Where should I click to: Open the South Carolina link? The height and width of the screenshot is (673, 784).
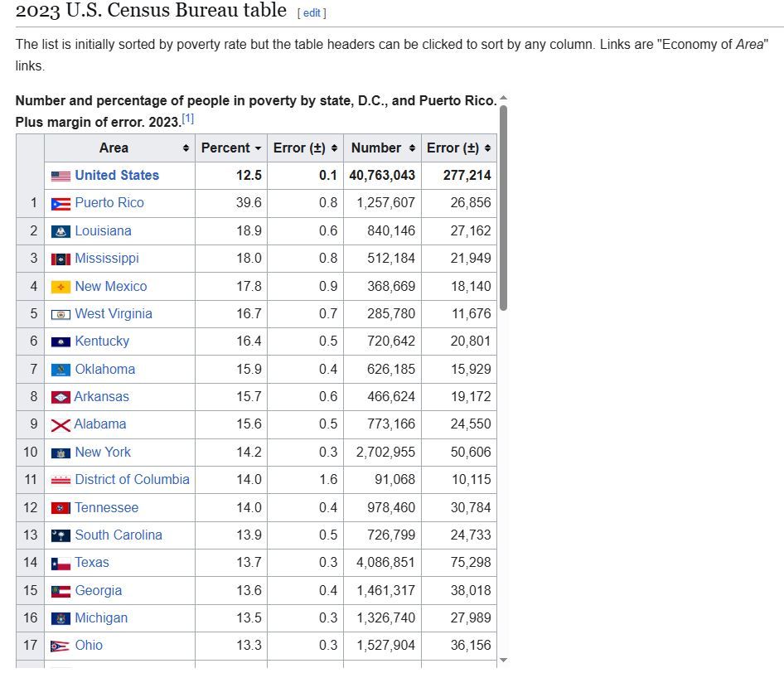(119, 535)
